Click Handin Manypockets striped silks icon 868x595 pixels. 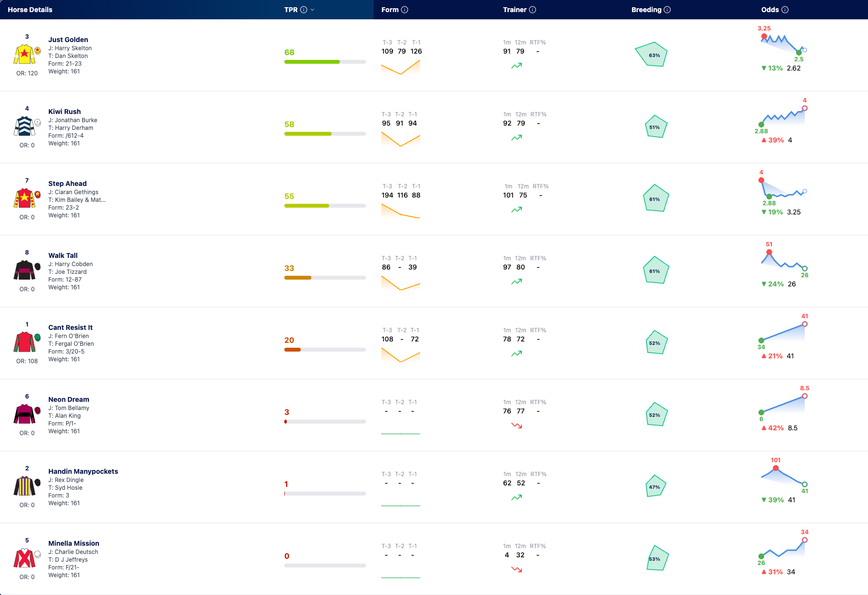click(25, 486)
